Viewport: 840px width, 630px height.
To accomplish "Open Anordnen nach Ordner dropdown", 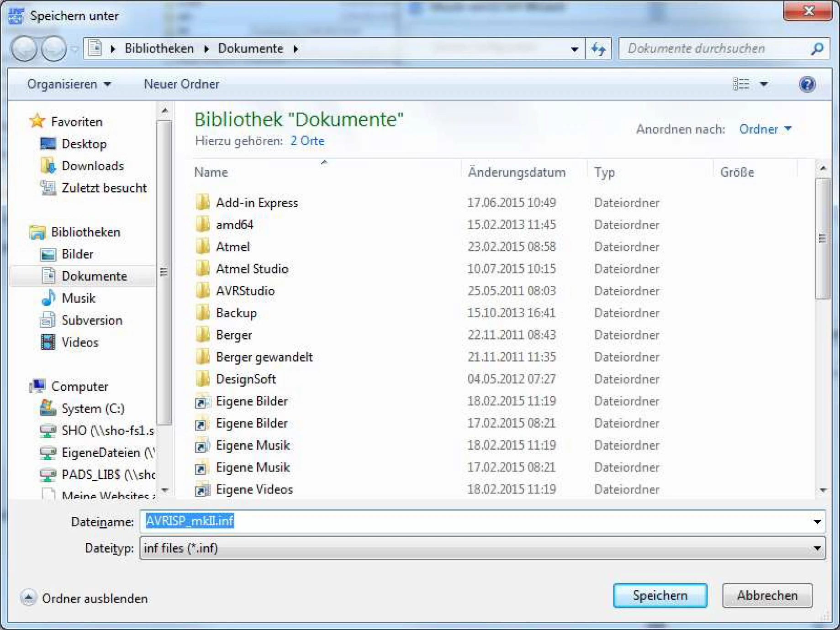I will click(765, 129).
